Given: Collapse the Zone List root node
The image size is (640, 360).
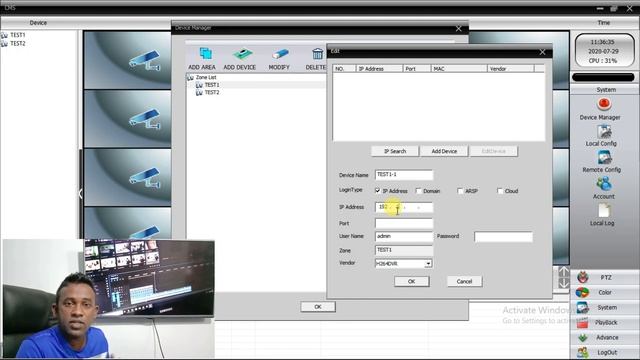Looking at the screenshot, I should click(x=190, y=77).
